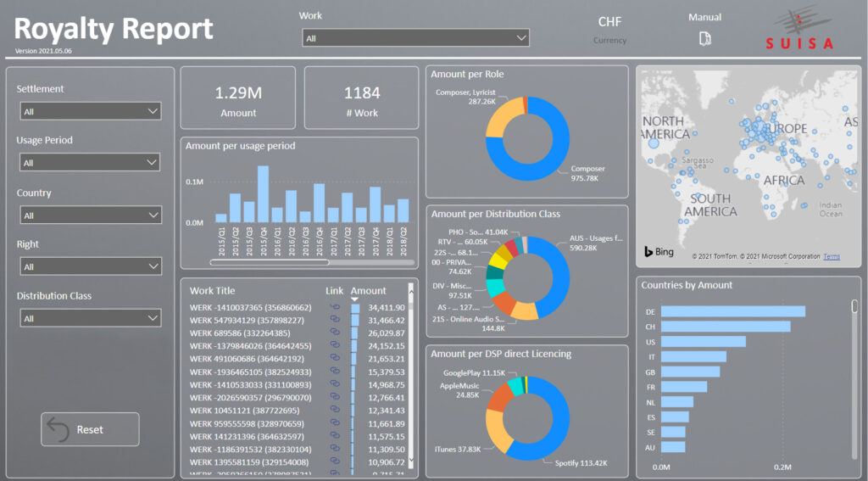This screenshot has width=868, height=481.
Task: Open the Usage Period dropdown
Action: point(89,163)
